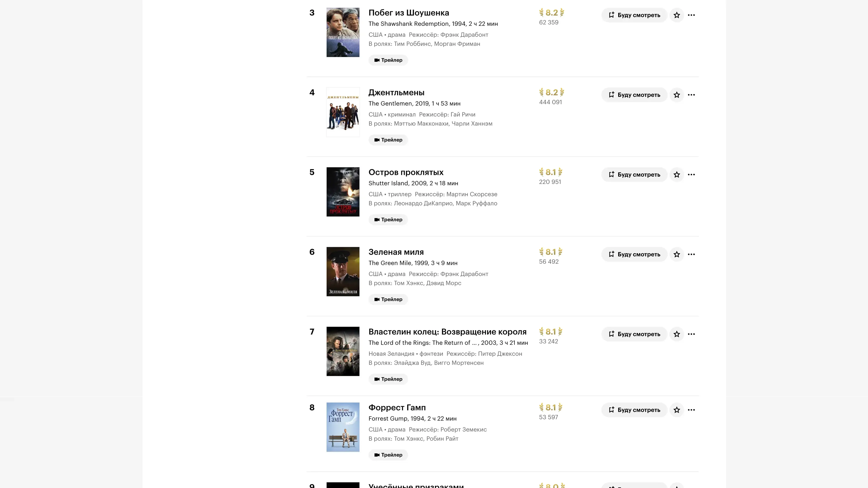868x488 pixels.
Task: Add Побег из Шоушенка to watch later
Action: (x=634, y=15)
